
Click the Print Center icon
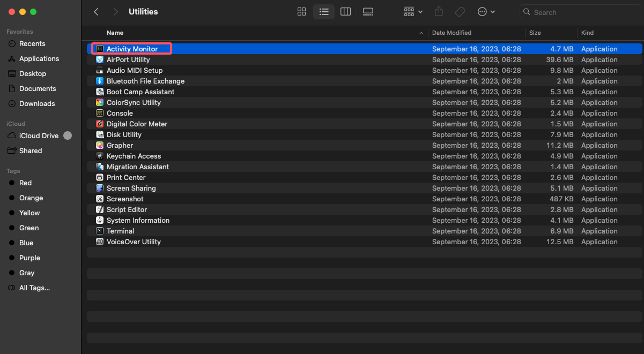click(x=100, y=177)
